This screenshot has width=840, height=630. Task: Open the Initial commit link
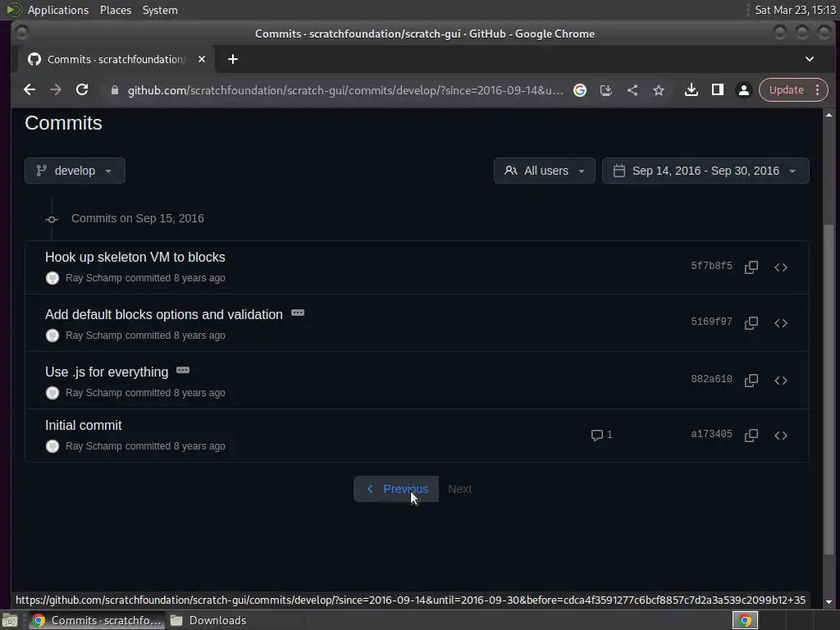click(84, 426)
